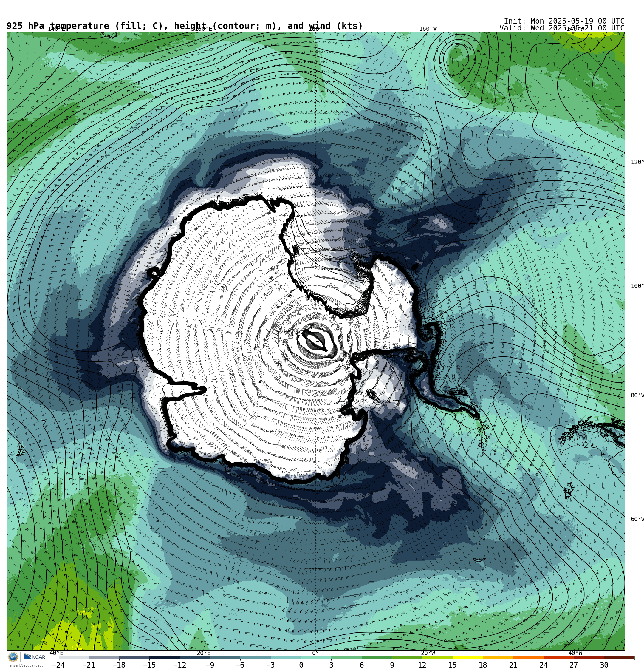Pick the 18 to 21 amber colorbar swatch
Screen dimensions: 644x669
coord(498,657)
